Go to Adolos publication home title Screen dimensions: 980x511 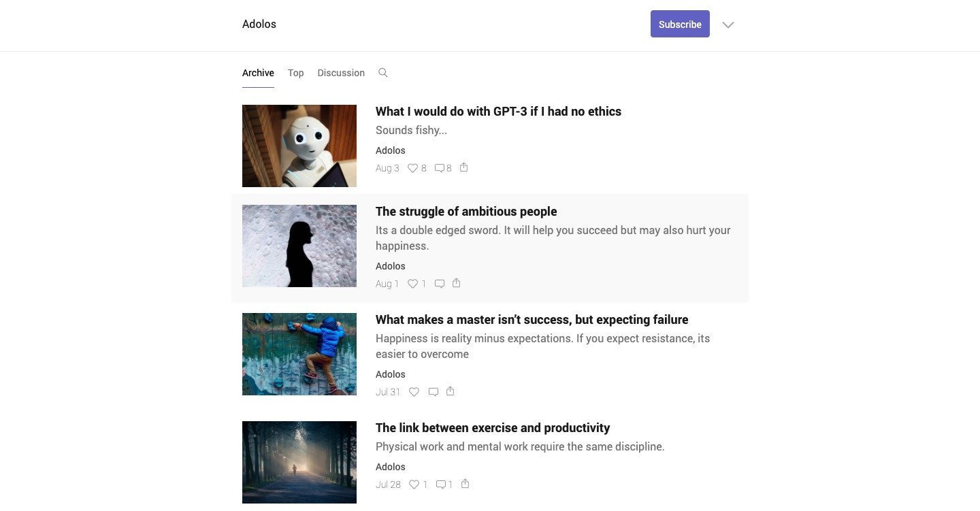click(x=259, y=24)
